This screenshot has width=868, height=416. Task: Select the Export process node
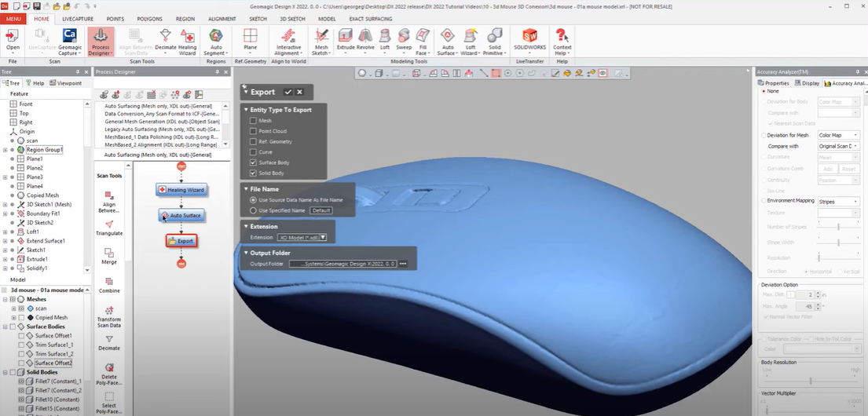point(181,241)
